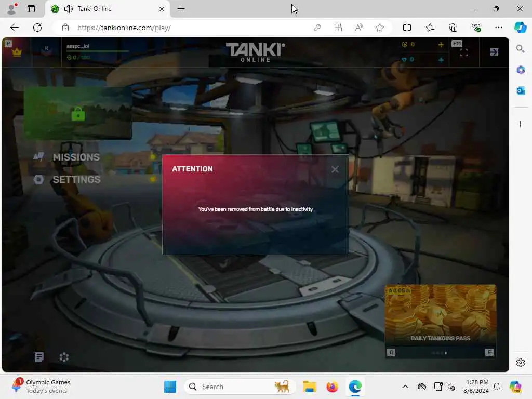Viewport: 532px width, 399px height.
Task: Open the taskbar clock and date
Action: 476,387
